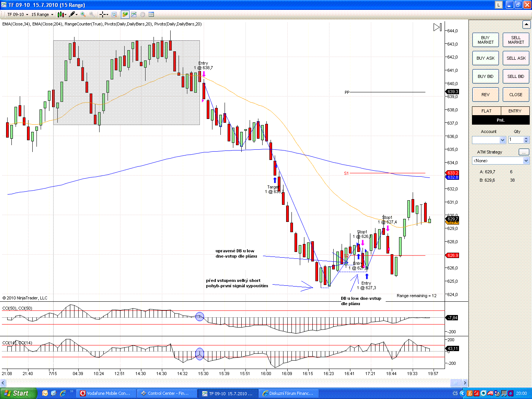
Task: Click the CLOSE position button
Action: coord(516,95)
